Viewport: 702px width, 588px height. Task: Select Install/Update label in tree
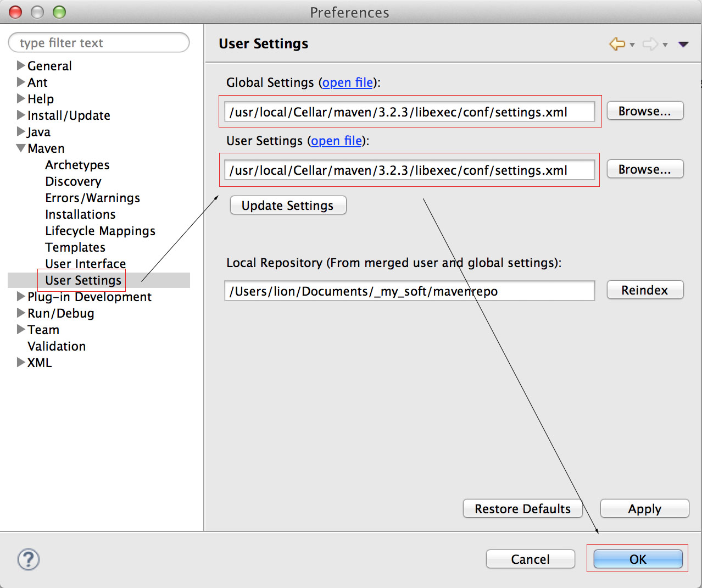pyautogui.click(x=69, y=115)
